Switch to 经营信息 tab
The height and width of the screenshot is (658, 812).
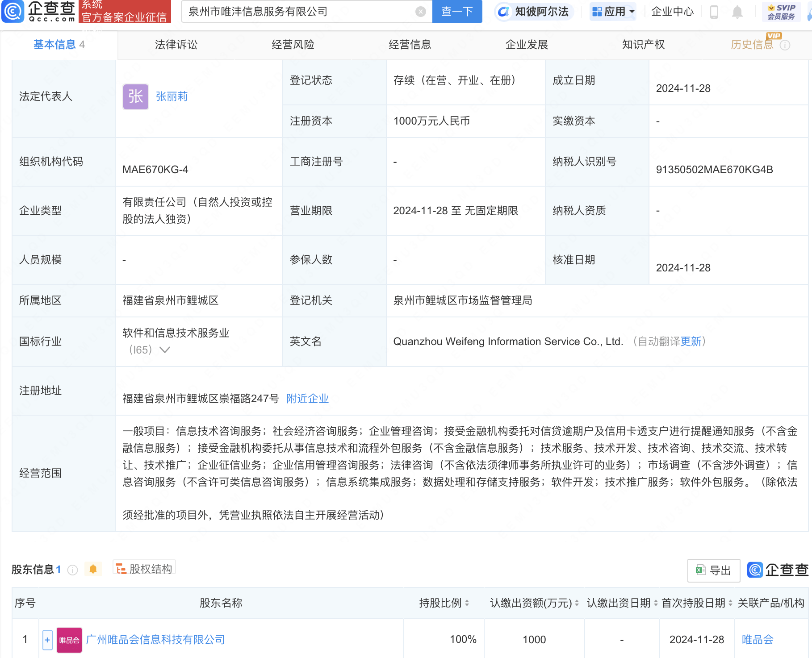point(410,45)
